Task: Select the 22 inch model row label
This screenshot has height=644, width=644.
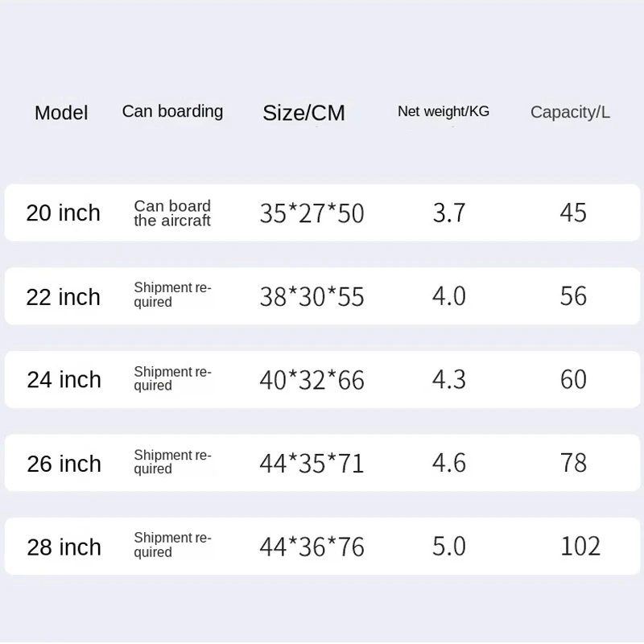Action: tap(64, 297)
